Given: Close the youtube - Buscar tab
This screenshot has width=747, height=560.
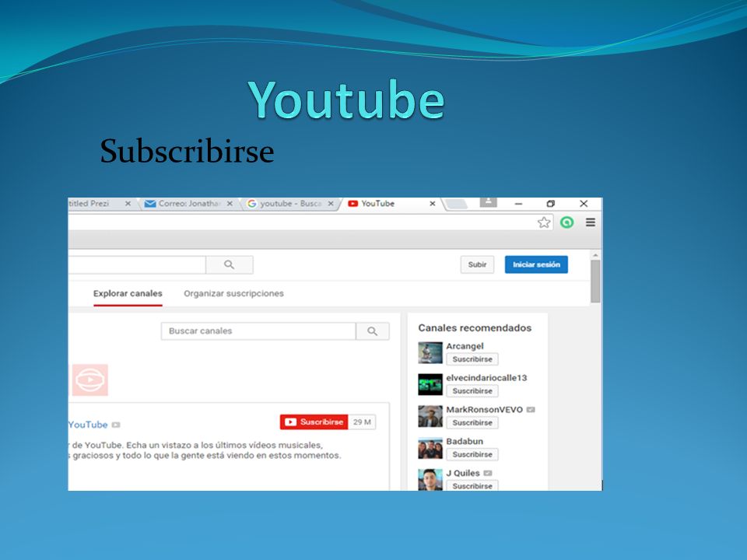Looking at the screenshot, I should 331,203.
